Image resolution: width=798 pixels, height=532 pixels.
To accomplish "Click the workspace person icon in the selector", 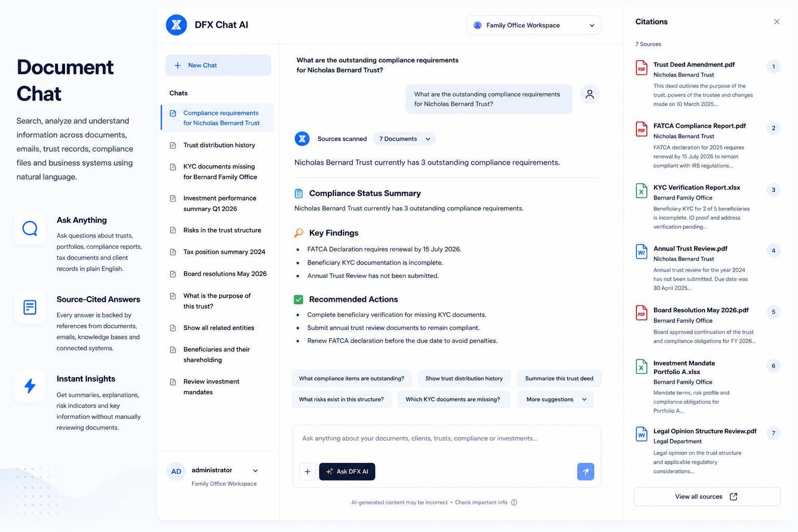I will pyautogui.click(x=477, y=25).
